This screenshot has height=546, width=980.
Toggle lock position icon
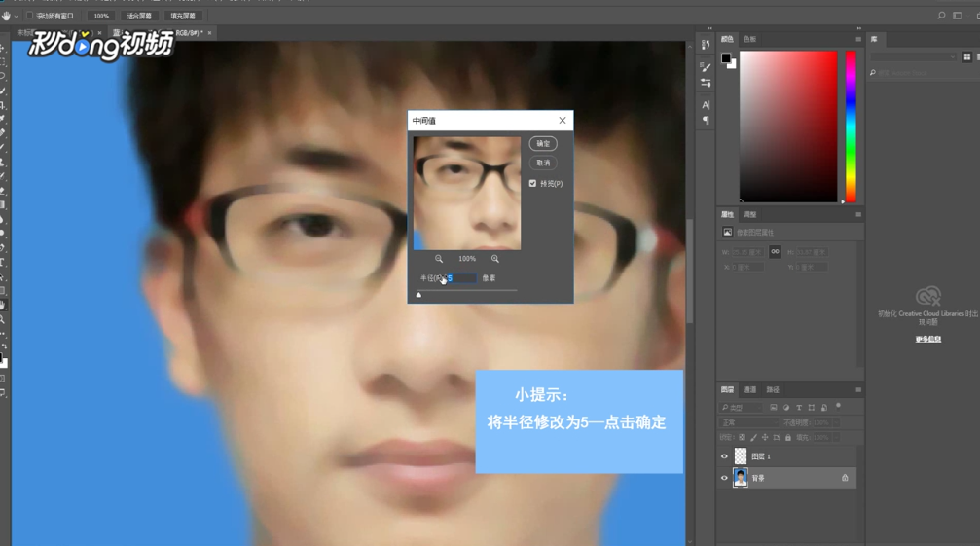pyautogui.click(x=765, y=438)
